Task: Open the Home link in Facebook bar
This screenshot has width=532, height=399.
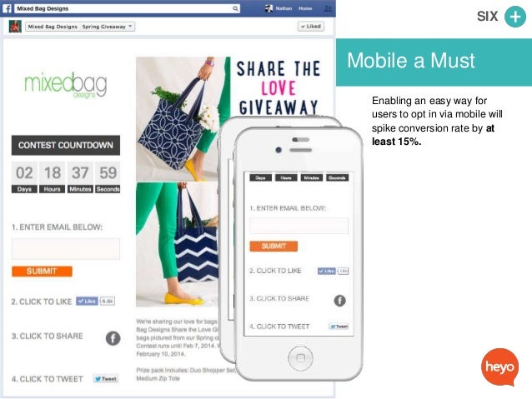Action: [x=305, y=8]
